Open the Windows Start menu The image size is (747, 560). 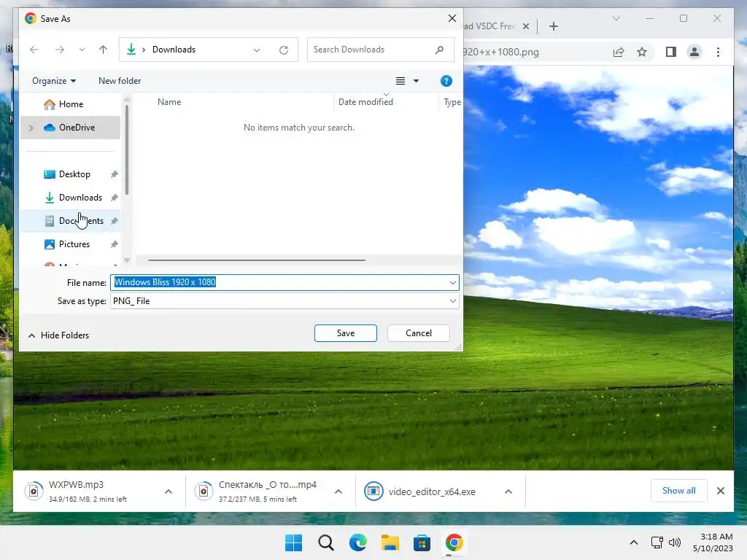pyautogui.click(x=293, y=542)
